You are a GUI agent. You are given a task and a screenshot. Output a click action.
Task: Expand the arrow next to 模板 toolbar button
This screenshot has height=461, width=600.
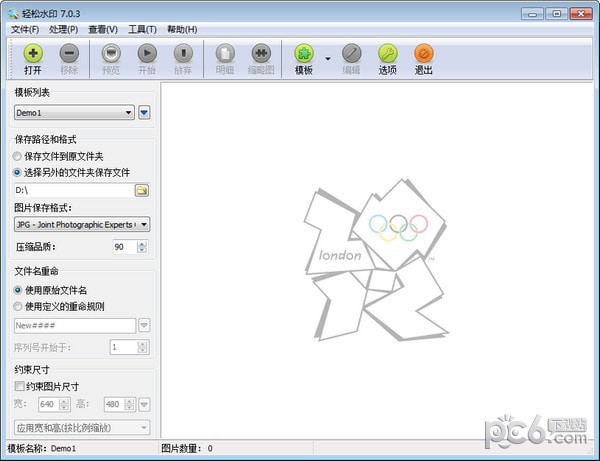coord(328,59)
